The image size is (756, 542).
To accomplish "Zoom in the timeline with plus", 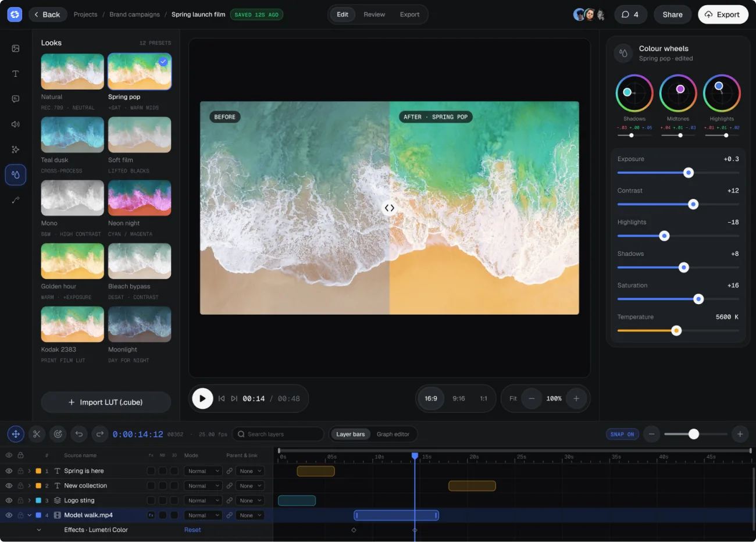I will pos(740,434).
